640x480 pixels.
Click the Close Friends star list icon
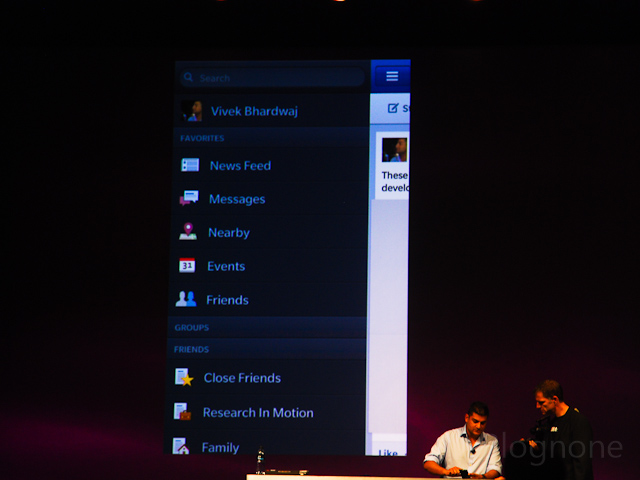183,377
